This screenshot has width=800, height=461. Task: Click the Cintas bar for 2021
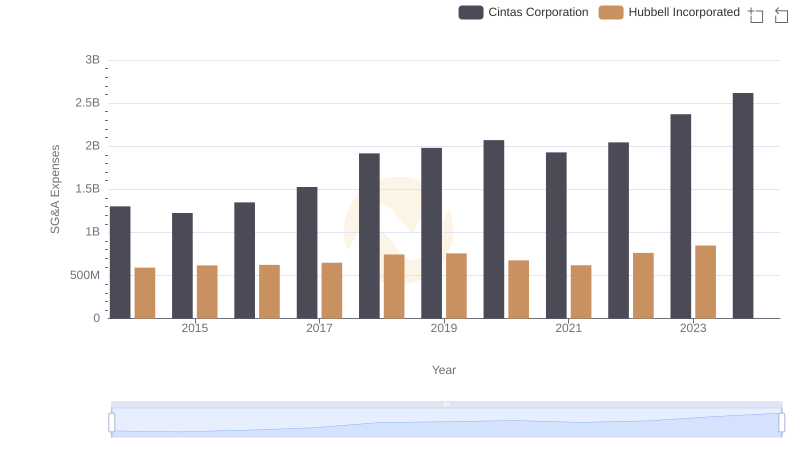[556, 236]
